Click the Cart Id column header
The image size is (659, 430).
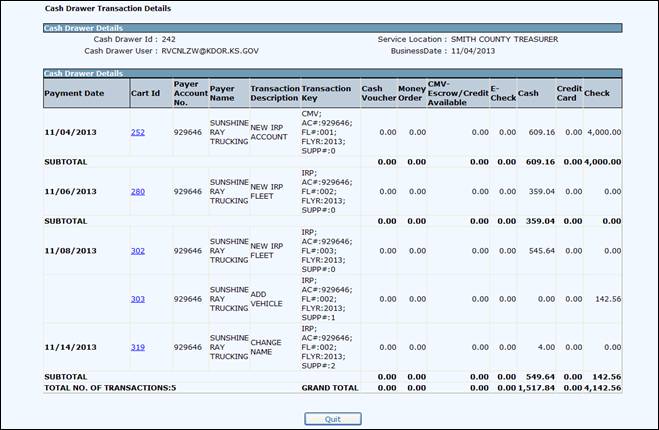pyautogui.click(x=146, y=93)
